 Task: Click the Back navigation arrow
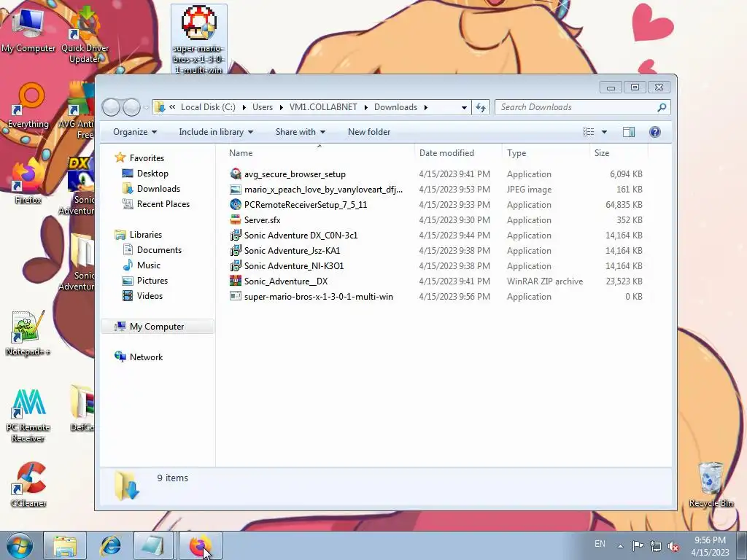111,107
